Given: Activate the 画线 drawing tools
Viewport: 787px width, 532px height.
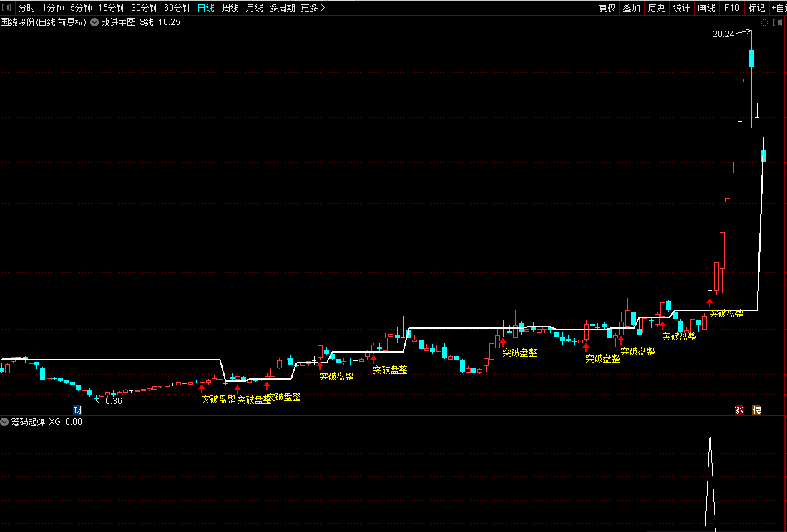Looking at the screenshot, I should pos(706,8).
